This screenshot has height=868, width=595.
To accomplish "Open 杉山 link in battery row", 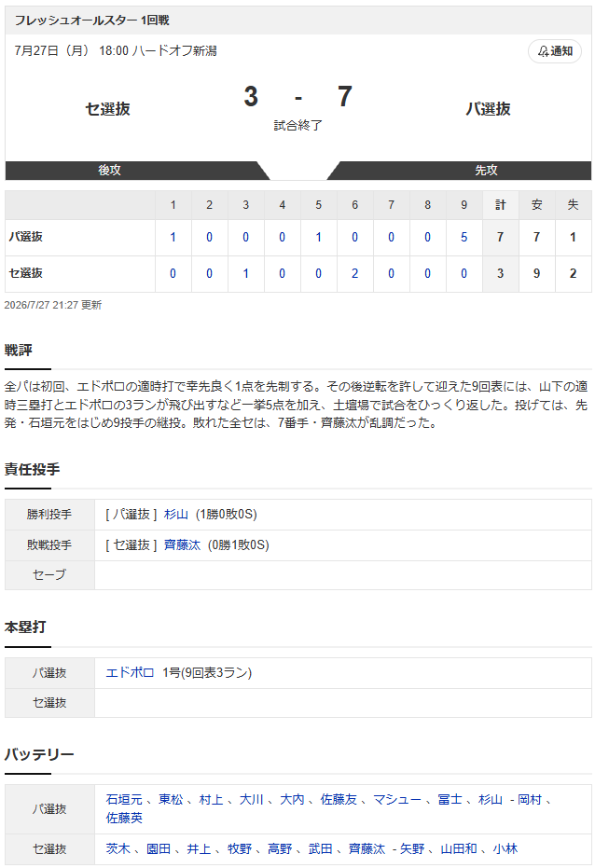I will [491, 799].
